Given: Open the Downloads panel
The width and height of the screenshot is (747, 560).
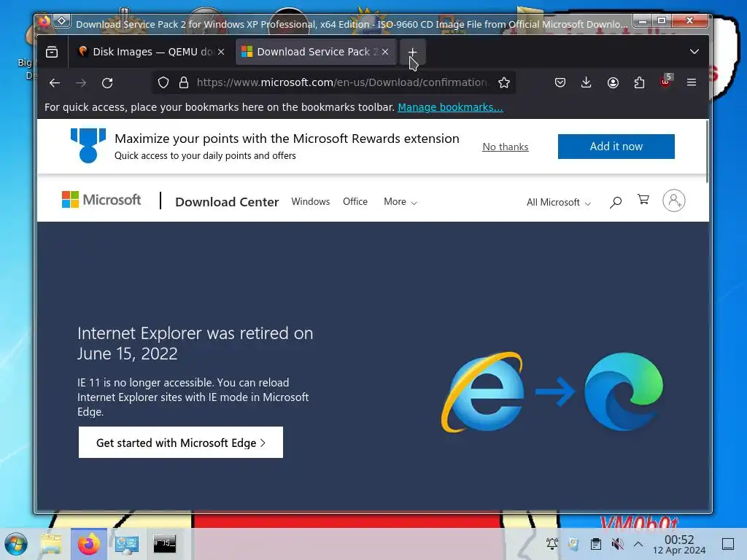Looking at the screenshot, I should click(587, 83).
